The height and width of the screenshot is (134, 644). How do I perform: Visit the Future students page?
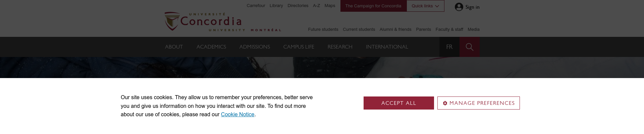(x=323, y=29)
